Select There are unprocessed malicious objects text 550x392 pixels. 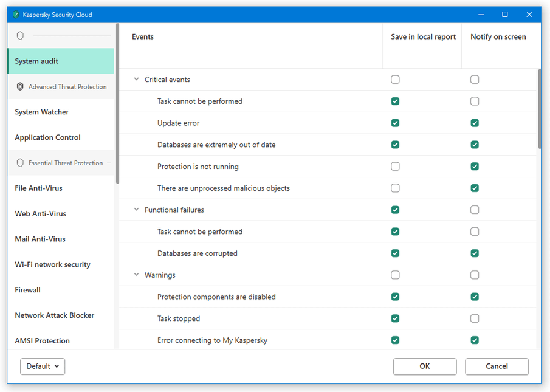click(x=224, y=188)
